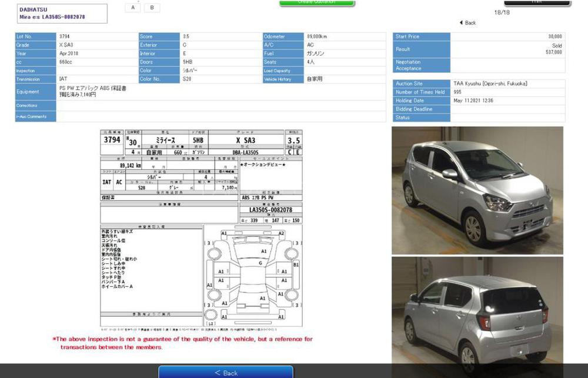
Task: Open the front view car photo
Action: pos(477,190)
